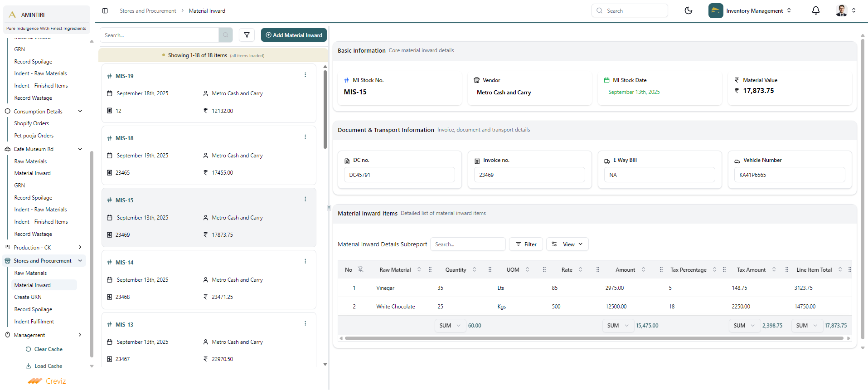The image size is (868, 391).
Task: Open Create GRN in the sidebar
Action: click(x=28, y=297)
